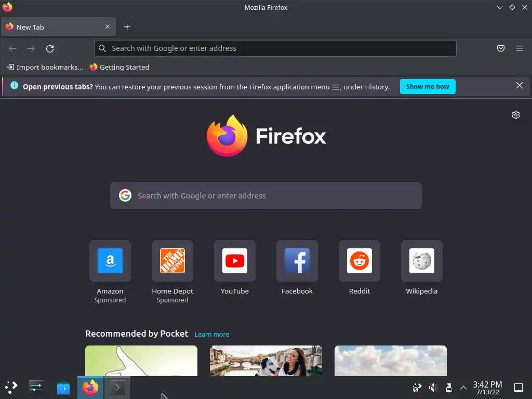532x399 pixels.
Task: Open System Settings from the taskbar
Action: 36,387
